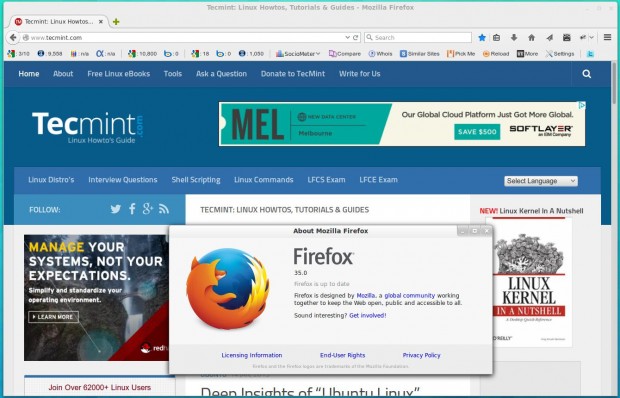Open Write for Us page

tap(359, 74)
